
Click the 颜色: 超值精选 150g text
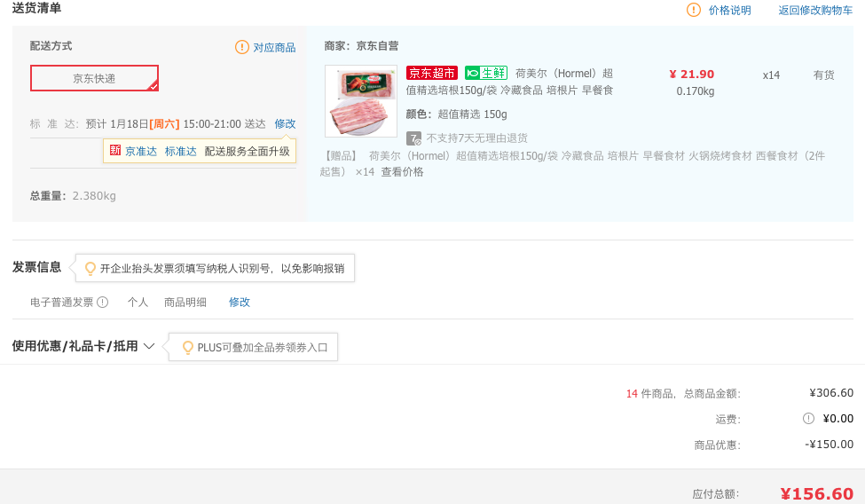[x=456, y=114]
